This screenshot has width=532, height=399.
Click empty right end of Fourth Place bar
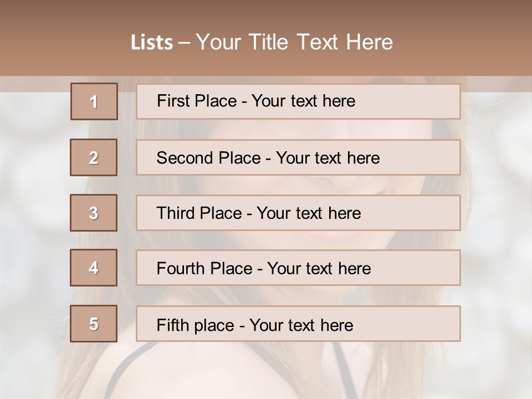tap(421, 268)
